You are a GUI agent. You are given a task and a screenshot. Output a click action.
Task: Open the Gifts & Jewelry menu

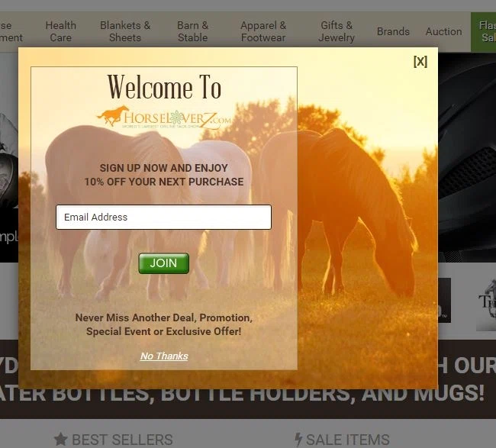[x=337, y=31]
